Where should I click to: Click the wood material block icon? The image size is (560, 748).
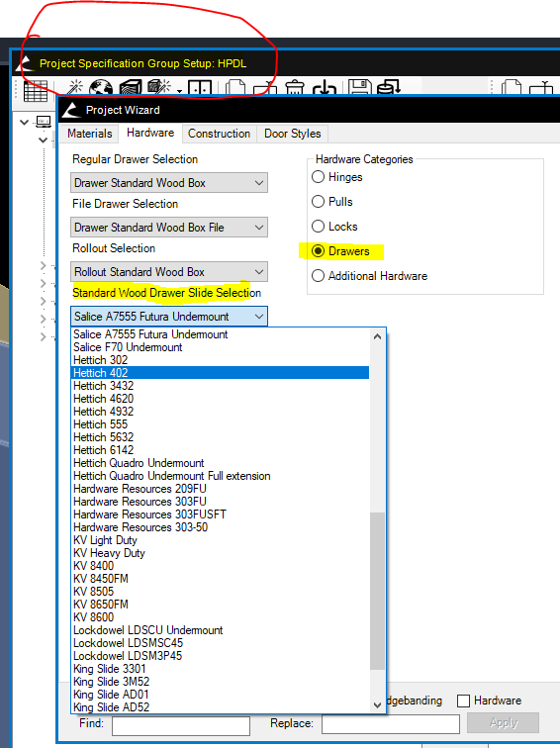click(x=131, y=88)
